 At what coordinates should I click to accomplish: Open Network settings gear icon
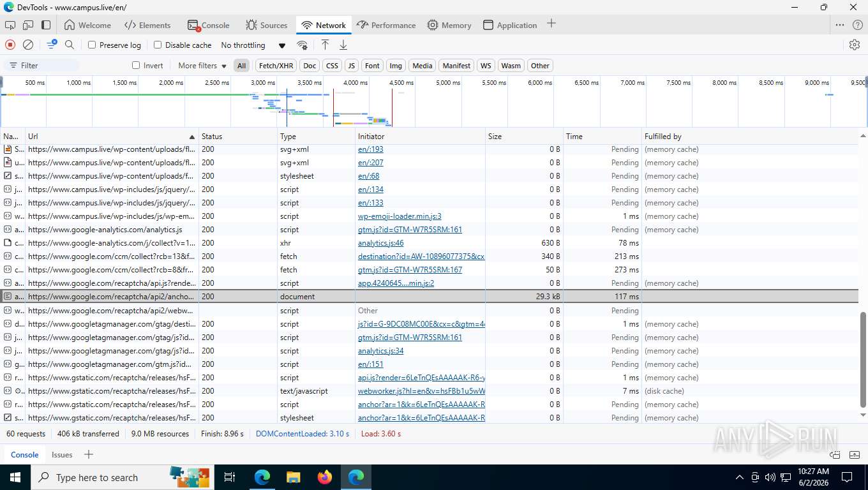855,45
